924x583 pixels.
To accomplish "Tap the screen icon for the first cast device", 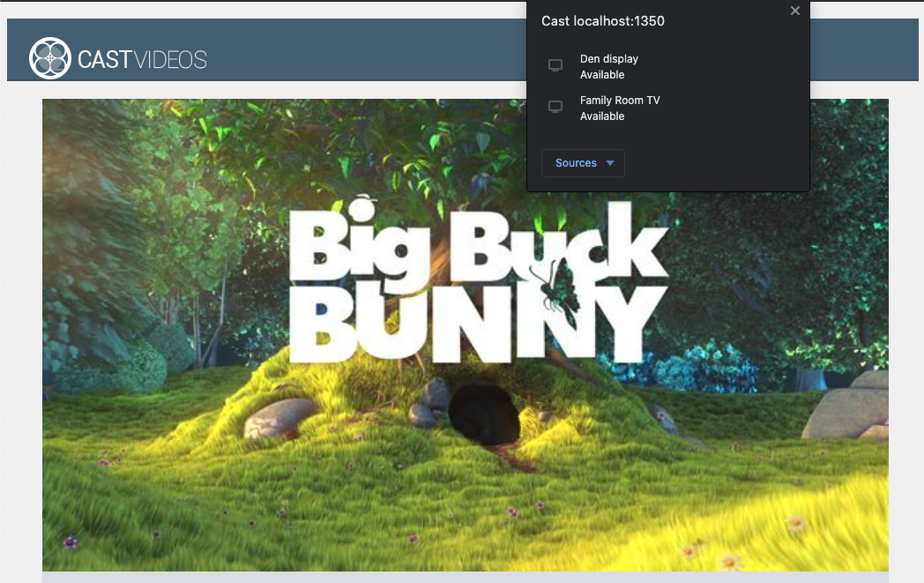I will (x=555, y=64).
